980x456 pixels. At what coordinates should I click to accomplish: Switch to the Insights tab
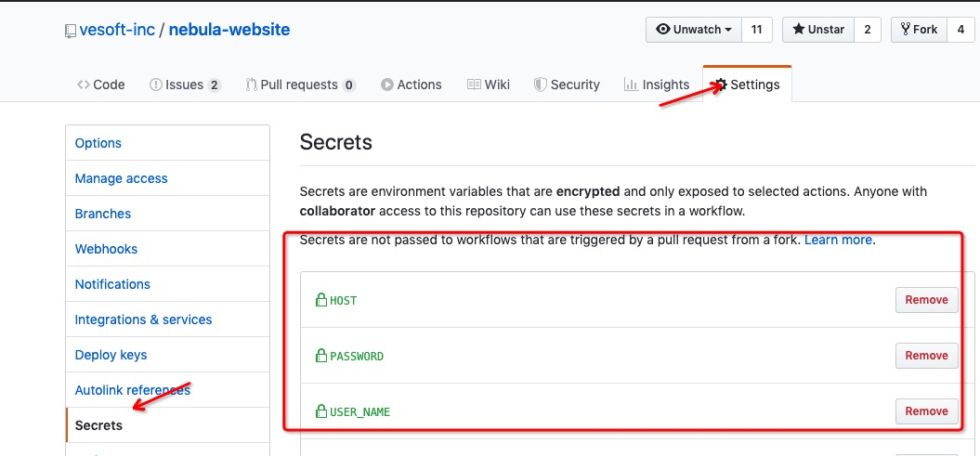(x=656, y=85)
